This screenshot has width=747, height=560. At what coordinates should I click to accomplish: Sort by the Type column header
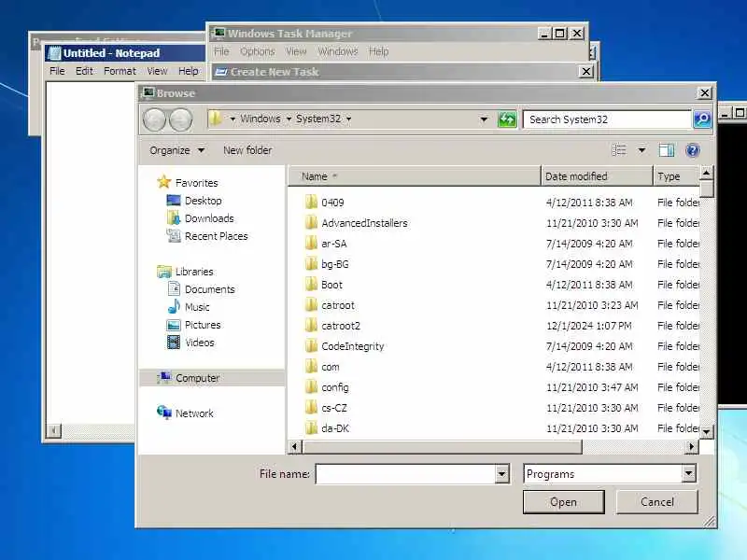676,176
